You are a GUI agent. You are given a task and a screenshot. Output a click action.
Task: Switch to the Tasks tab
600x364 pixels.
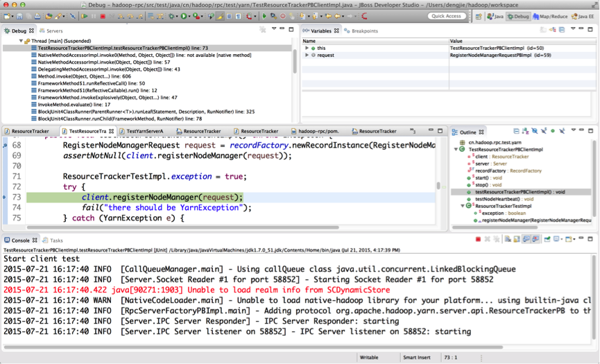coord(53,241)
